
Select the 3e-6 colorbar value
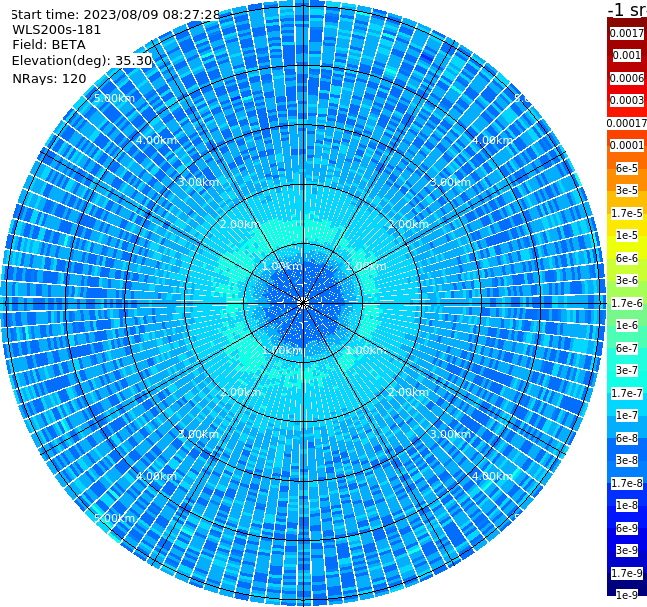coord(627,280)
